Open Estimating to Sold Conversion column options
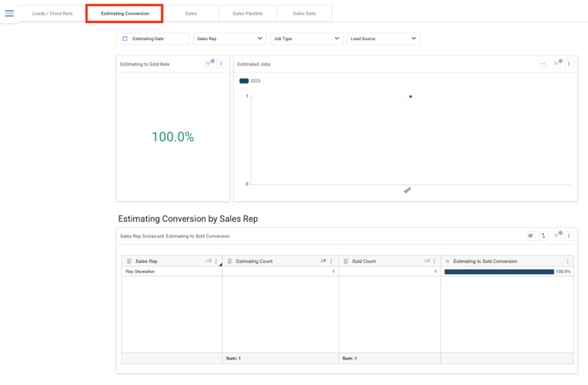The width and height of the screenshot is (588, 385). pyautogui.click(x=567, y=261)
